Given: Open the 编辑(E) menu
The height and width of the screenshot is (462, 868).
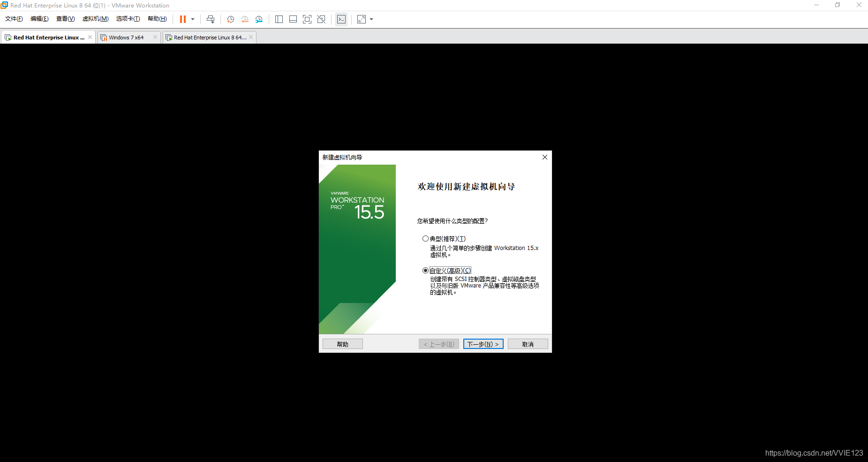Looking at the screenshot, I should tap(39, 19).
